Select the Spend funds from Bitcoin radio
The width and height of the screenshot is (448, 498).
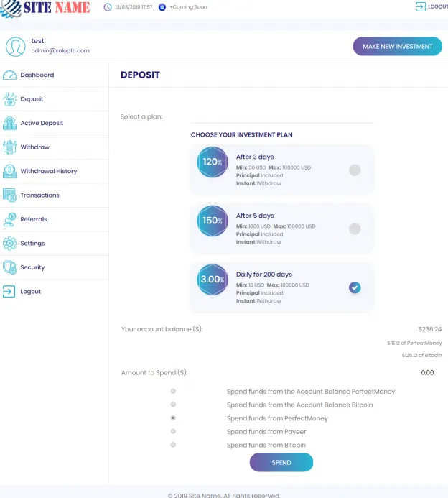pyautogui.click(x=173, y=445)
